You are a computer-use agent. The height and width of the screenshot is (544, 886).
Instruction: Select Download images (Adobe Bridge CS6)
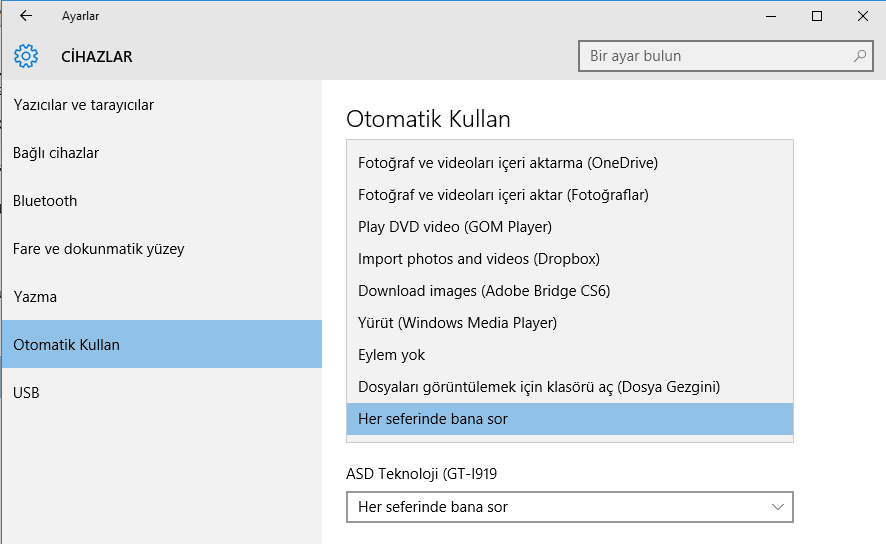click(x=570, y=291)
